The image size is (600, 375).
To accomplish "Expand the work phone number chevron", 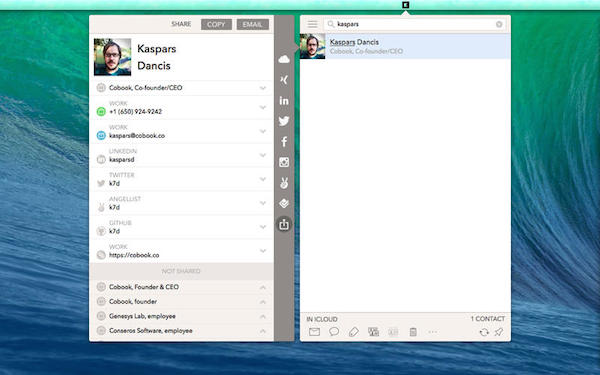I will 263,108.
